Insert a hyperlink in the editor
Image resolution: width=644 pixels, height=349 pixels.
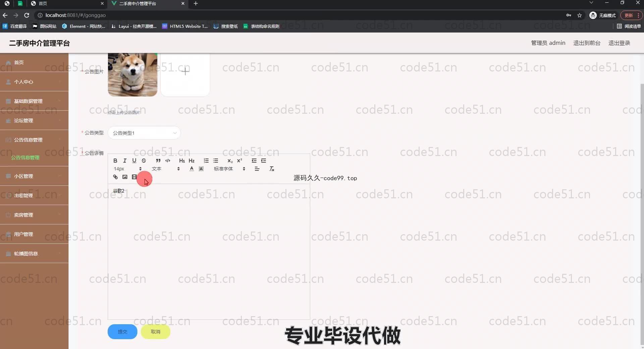[115, 177]
